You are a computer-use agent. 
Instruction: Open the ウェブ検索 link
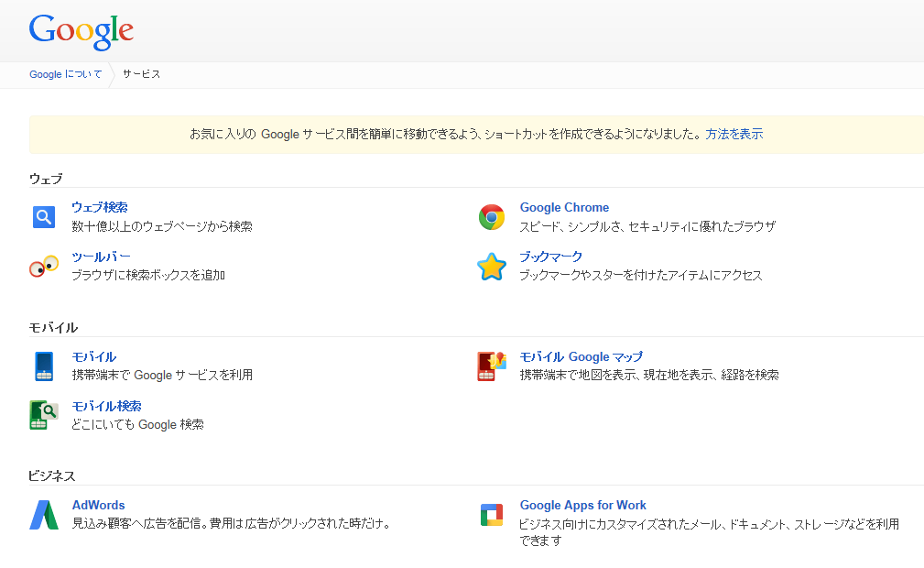pyautogui.click(x=99, y=207)
